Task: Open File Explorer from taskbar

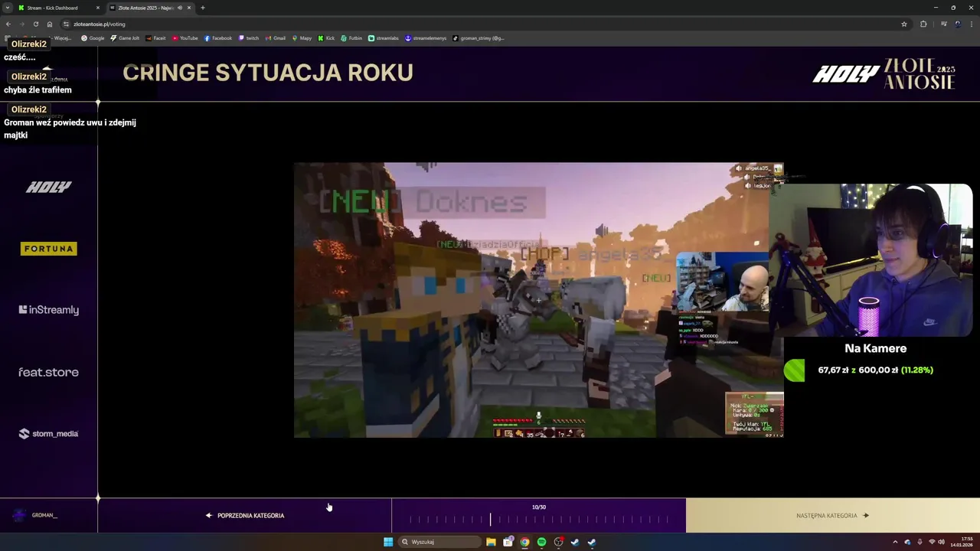Action: click(491, 542)
